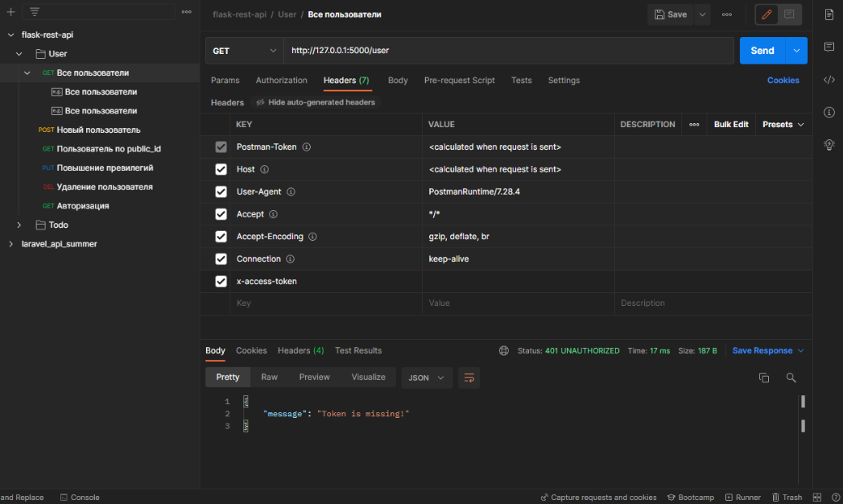This screenshot has height=504, width=843.
Task: Switch to the Authorization tab
Action: pos(281,80)
